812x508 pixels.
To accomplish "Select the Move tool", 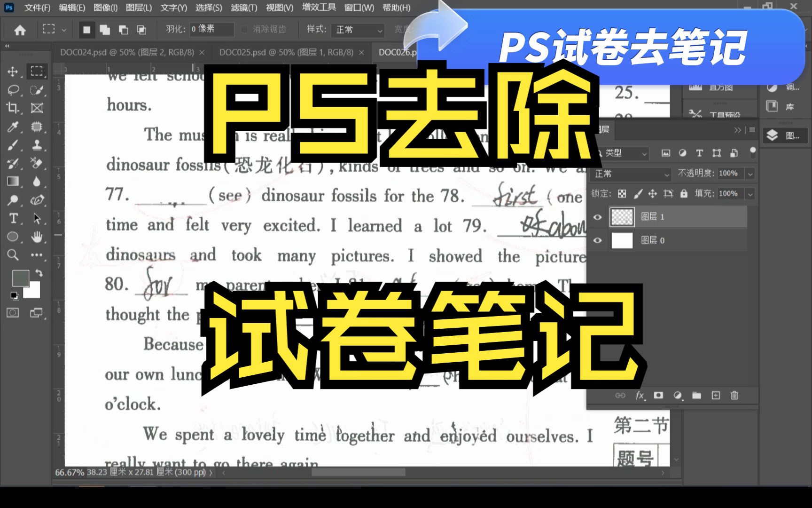I will point(13,71).
